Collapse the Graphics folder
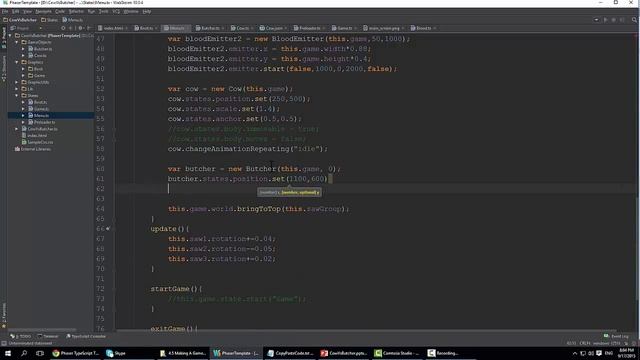640x360 pixels. 17,62
